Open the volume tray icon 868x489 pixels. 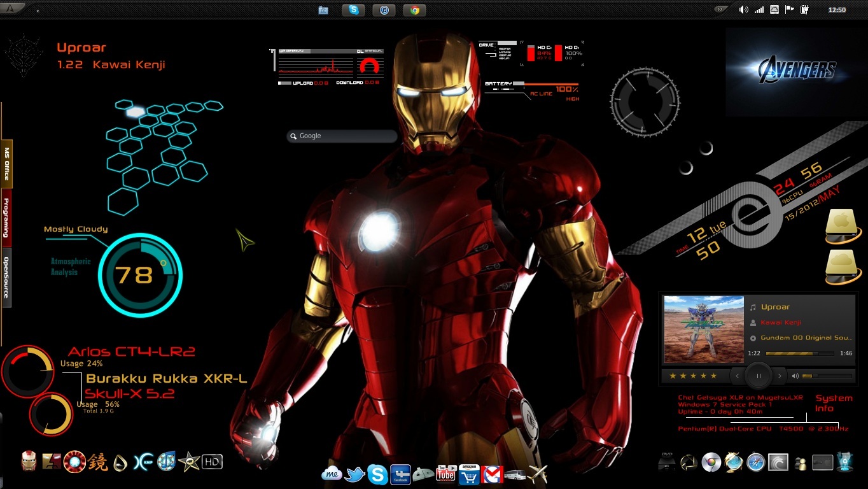tap(743, 10)
